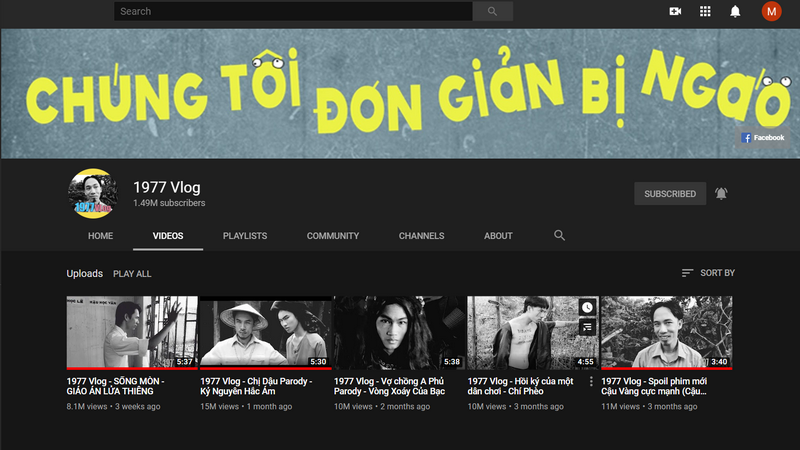Switch to the CHANNELS tab
The width and height of the screenshot is (800, 450).
(421, 236)
